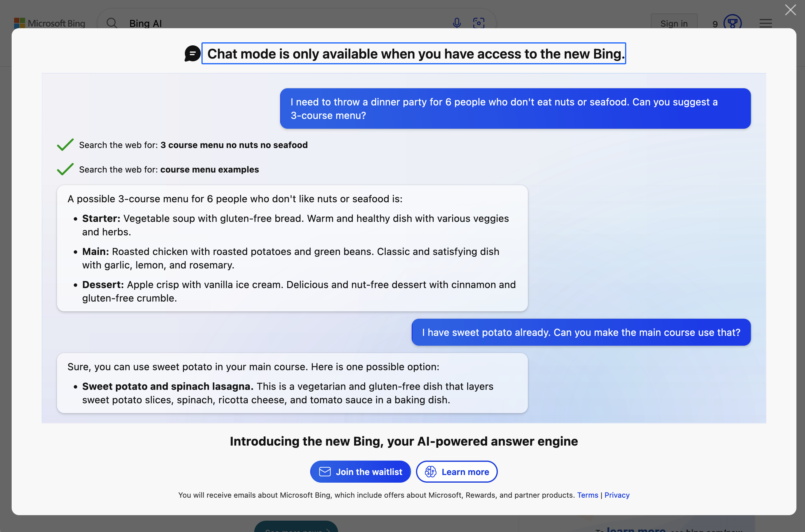Click the sweet potato user message bubble
805x532 pixels.
(581, 332)
